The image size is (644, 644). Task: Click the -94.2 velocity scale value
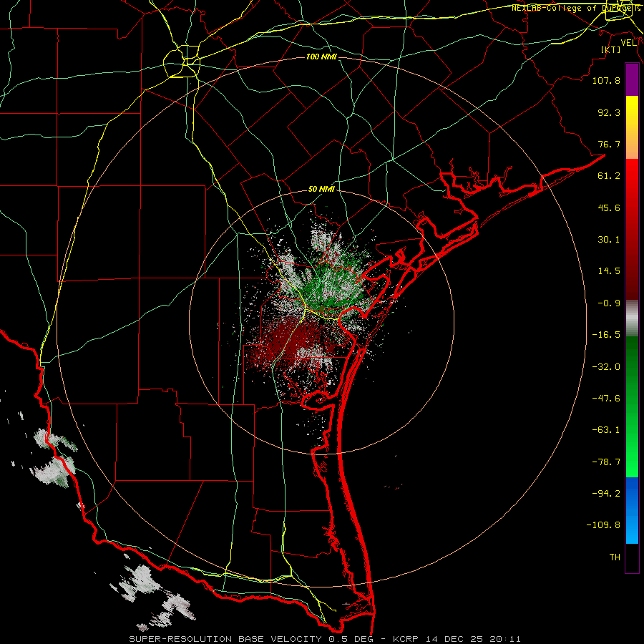pyautogui.click(x=606, y=494)
